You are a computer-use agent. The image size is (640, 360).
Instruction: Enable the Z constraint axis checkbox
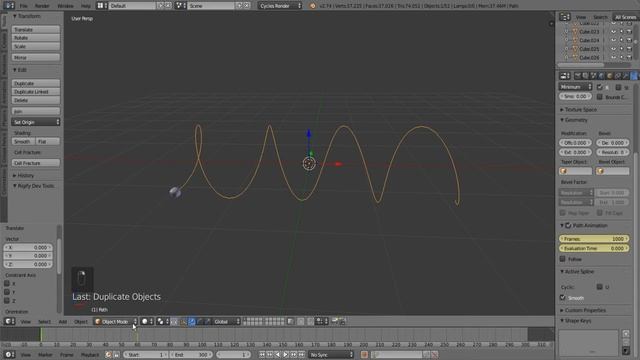(7, 300)
